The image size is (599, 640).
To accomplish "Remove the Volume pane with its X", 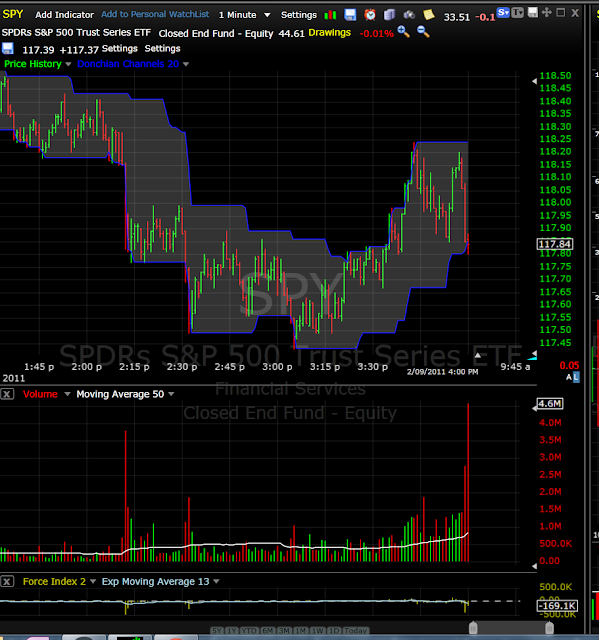I will tap(7, 394).
